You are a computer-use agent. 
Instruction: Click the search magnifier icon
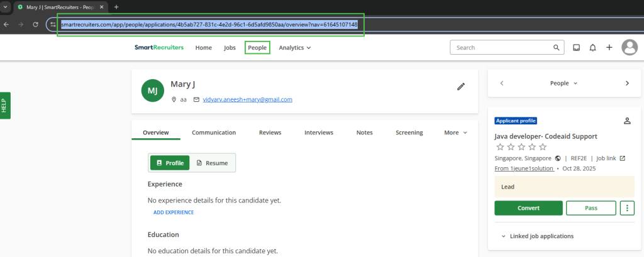(556, 48)
